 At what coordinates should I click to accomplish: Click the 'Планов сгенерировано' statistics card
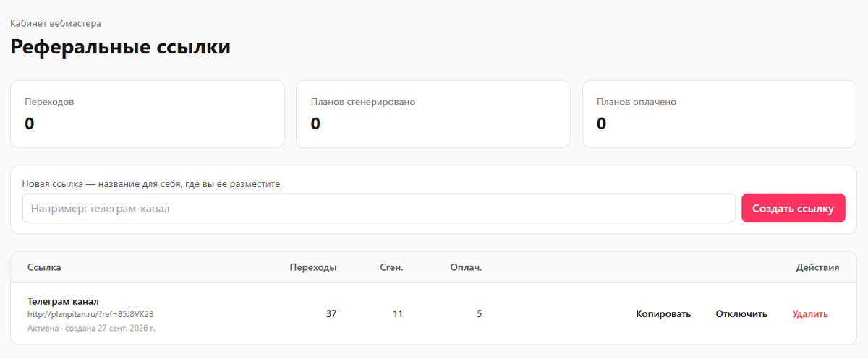point(433,114)
